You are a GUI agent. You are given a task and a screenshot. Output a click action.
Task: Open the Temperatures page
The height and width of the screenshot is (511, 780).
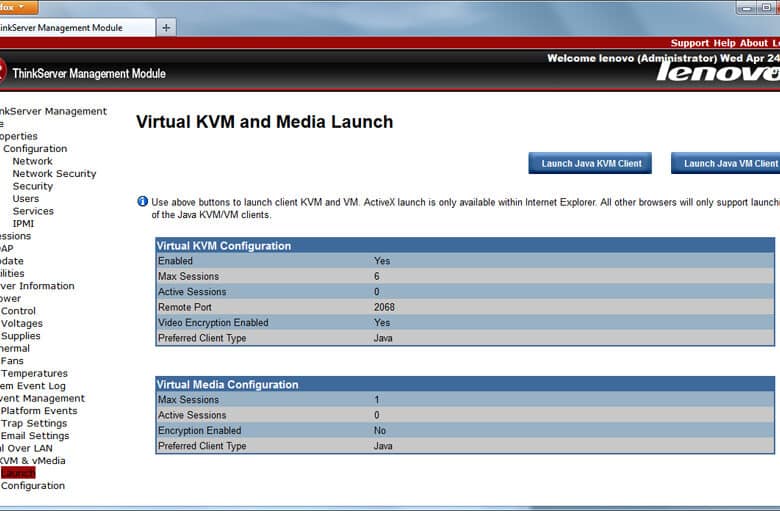(x=34, y=373)
